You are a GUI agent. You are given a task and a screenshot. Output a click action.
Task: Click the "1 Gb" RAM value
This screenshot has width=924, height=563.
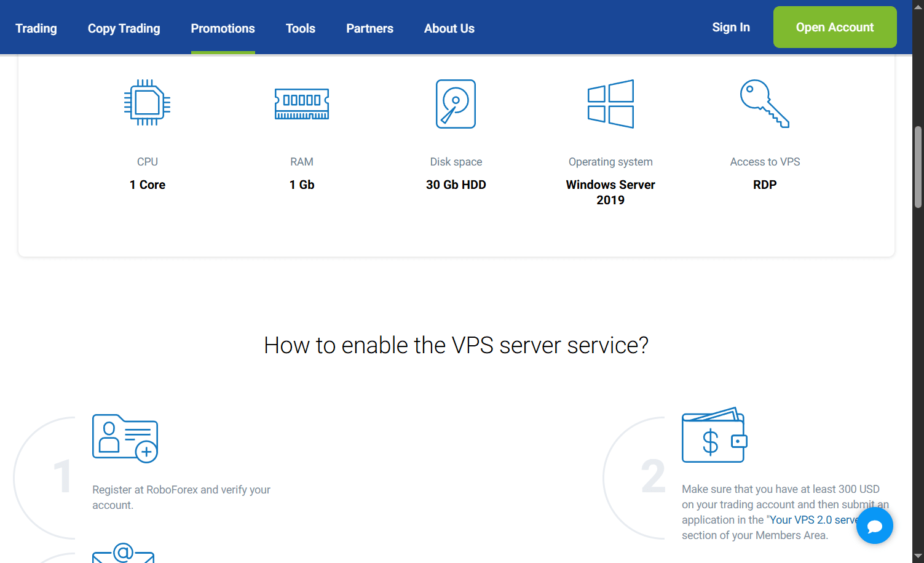tap(302, 185)
